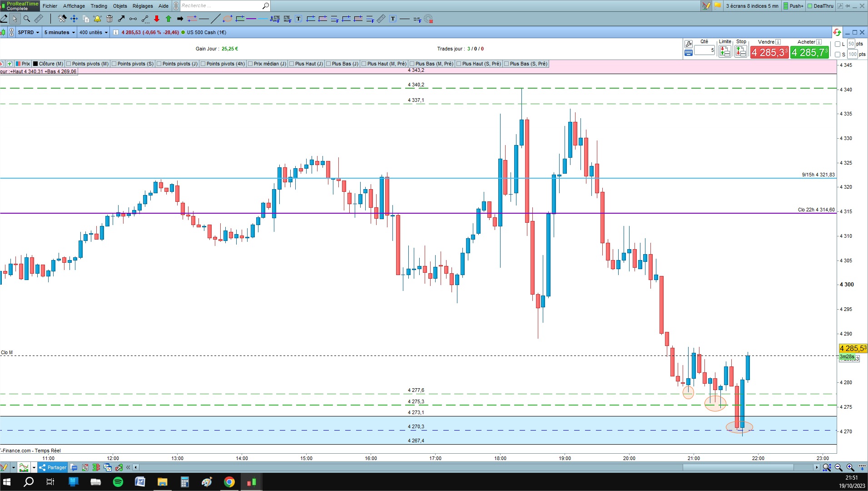
Task: Pick the green up arrow drawing tool
Action: point(169,19)
